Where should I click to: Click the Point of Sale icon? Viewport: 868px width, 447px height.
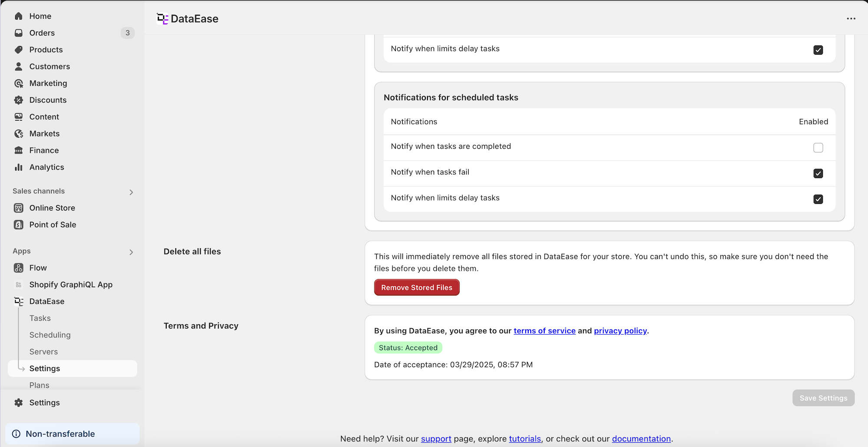(19, 225)
